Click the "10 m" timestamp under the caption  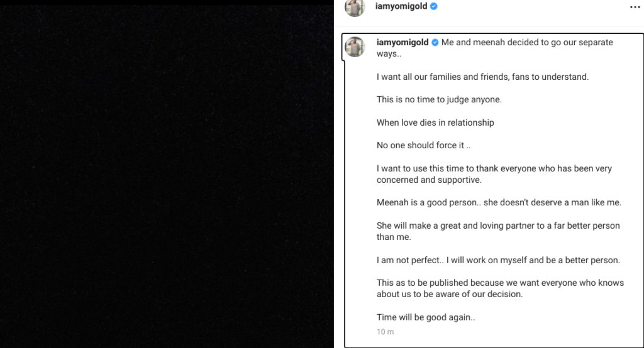386,332
